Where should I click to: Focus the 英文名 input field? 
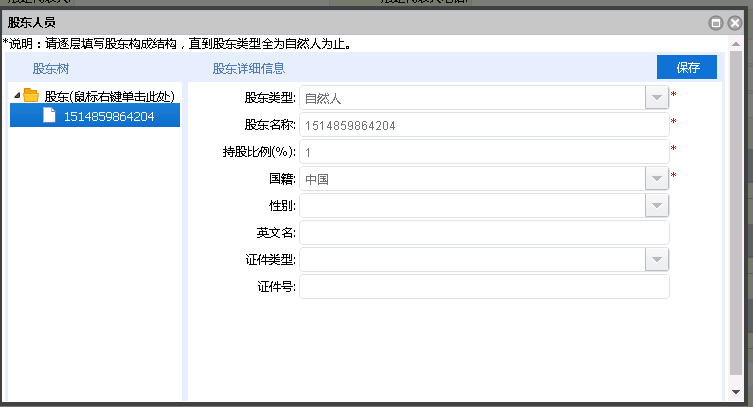[484, 233]
